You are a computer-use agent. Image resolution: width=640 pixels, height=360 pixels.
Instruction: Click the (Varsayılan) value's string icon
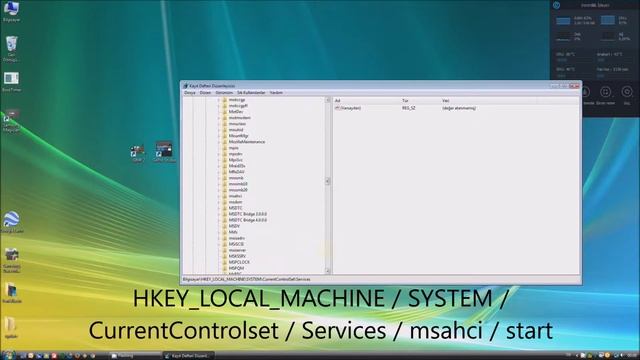tap(337, 108)
